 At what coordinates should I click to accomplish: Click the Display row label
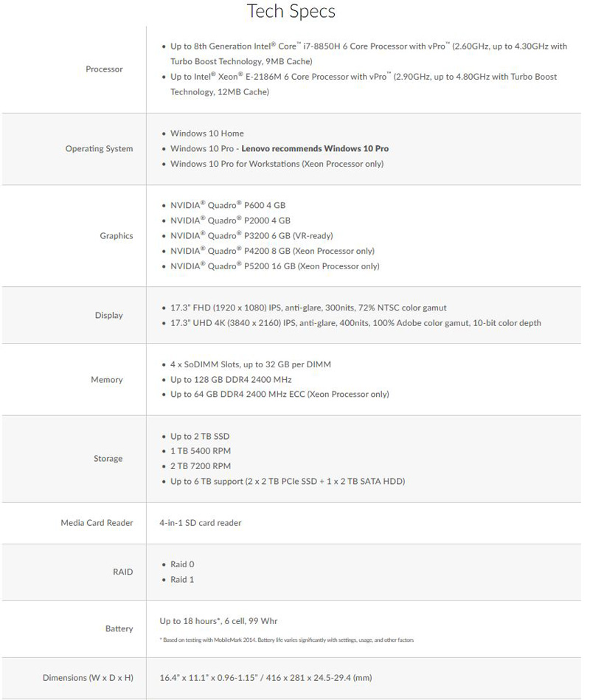(109, 316)
